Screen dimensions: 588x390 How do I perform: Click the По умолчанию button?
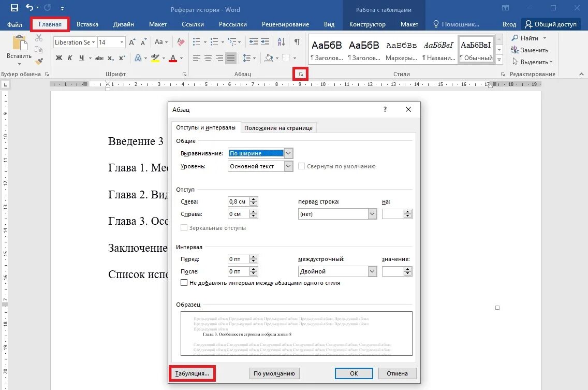click(x=274, y=373)
